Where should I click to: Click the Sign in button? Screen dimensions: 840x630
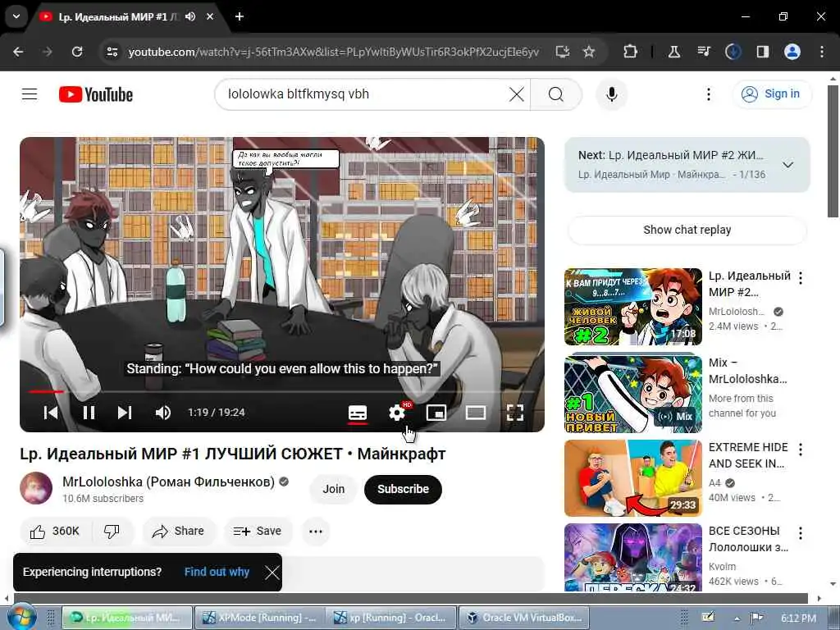[771, 94]
